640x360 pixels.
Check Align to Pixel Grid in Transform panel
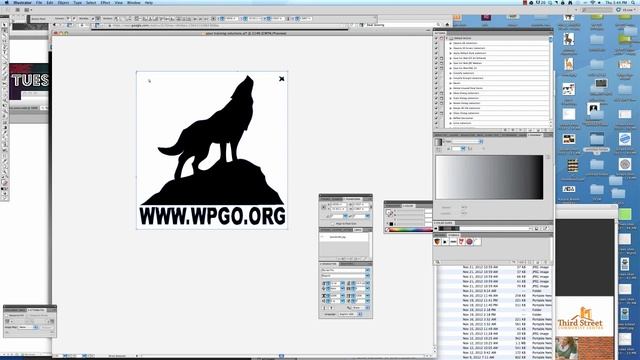point(333,224)
